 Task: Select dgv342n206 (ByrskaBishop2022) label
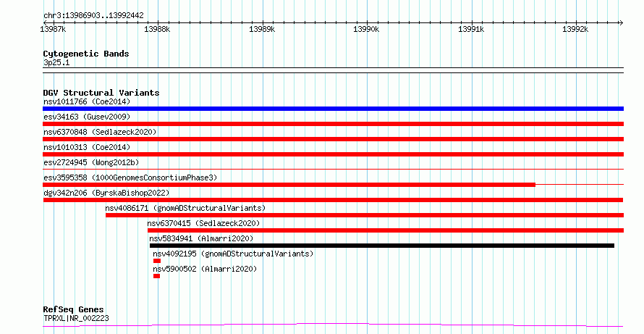tap(106, 193)
